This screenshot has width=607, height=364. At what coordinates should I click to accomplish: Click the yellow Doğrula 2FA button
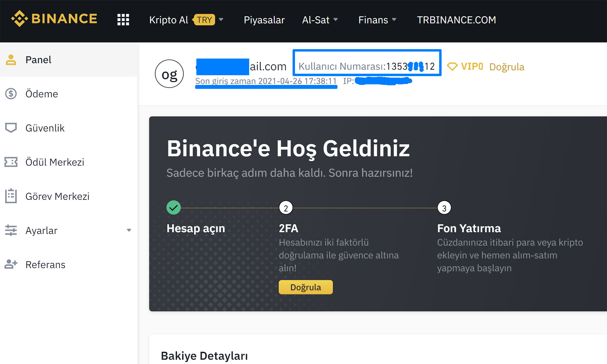point(306,287)
